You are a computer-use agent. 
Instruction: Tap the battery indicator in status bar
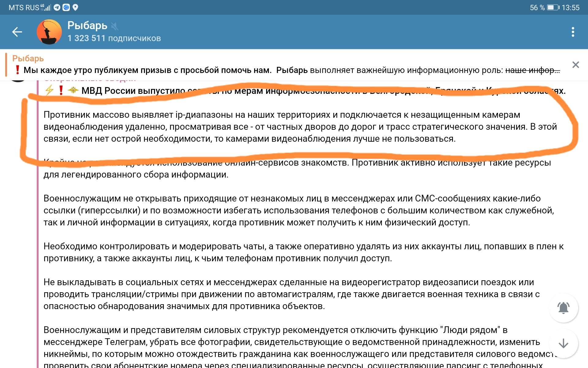(x=553, y=7)
